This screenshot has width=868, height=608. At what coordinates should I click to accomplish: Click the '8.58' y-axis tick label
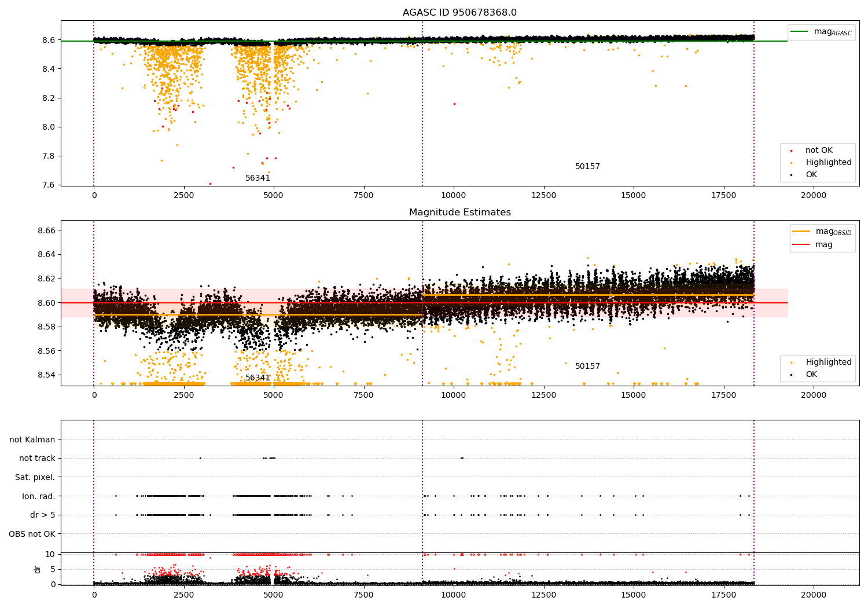tap(47, 327)
